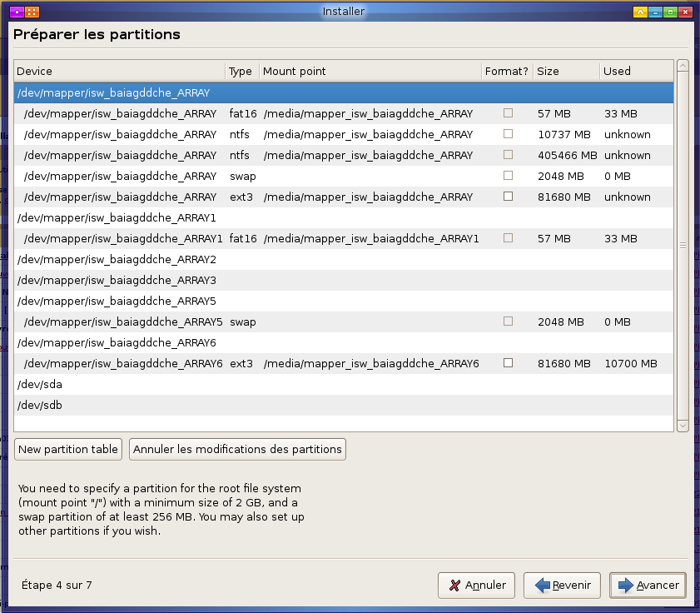Proceed with the Avancer arrow button
700x613 pixels.
click(648, 586)
